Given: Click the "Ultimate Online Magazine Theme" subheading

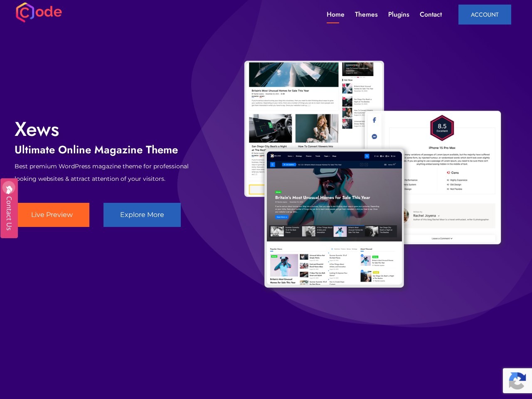Looking at the screenshot, I should [96, 150].
